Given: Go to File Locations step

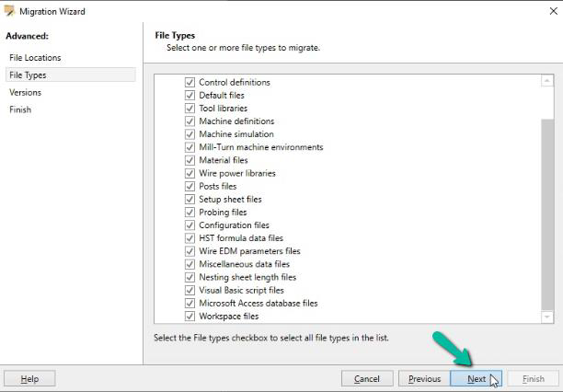Looking at the screenshot, I should [35, 58].
